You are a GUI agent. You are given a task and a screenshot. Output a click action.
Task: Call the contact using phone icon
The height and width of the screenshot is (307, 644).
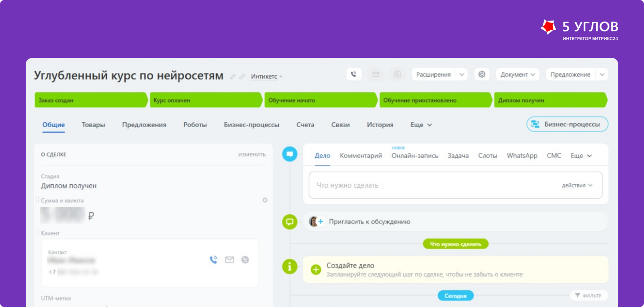point(214,260)
